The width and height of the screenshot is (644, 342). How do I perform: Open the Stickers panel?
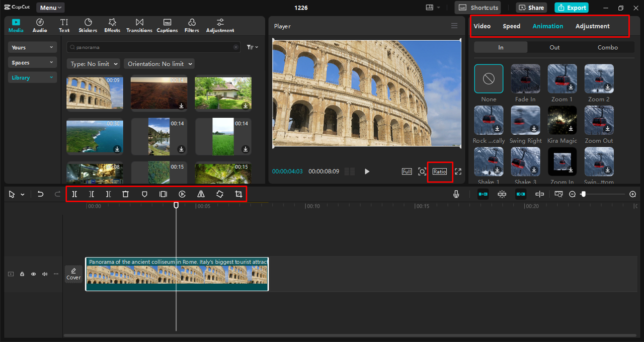point(88,25)
